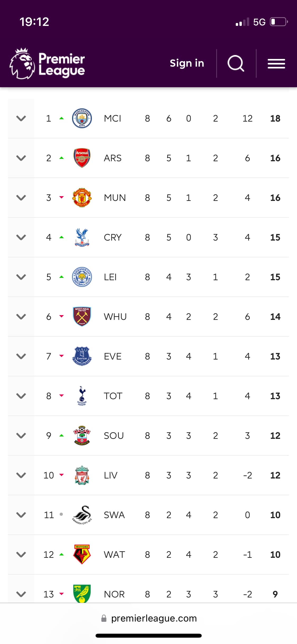
Task: Tap the Sign in link
Action: tap(187, 63)
